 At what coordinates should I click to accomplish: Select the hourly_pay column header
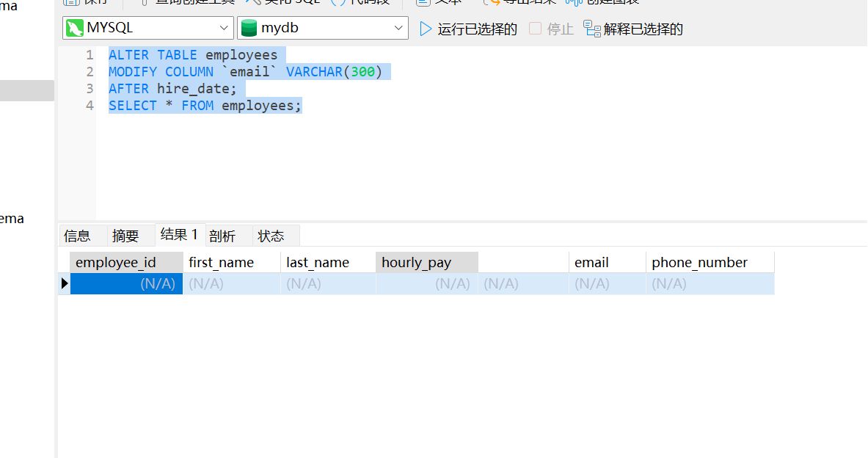tap(417, 263)
